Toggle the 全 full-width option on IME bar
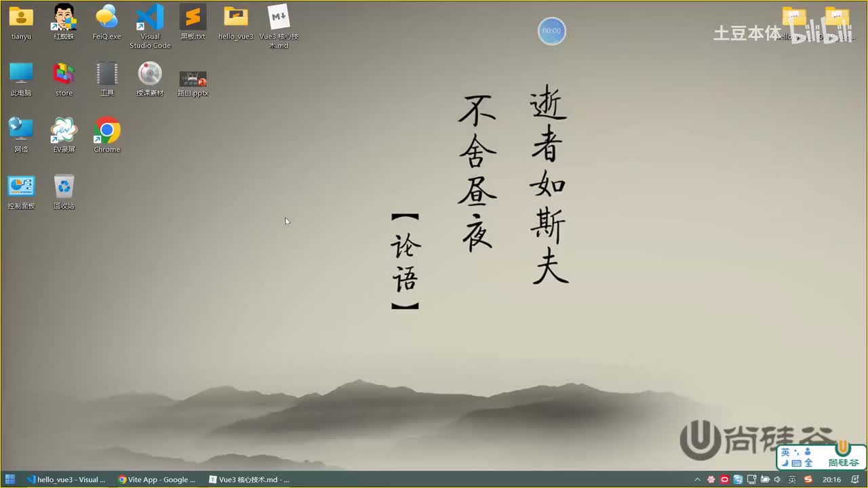The width and height of the screenshot is (868, 488). click(808, 464)
